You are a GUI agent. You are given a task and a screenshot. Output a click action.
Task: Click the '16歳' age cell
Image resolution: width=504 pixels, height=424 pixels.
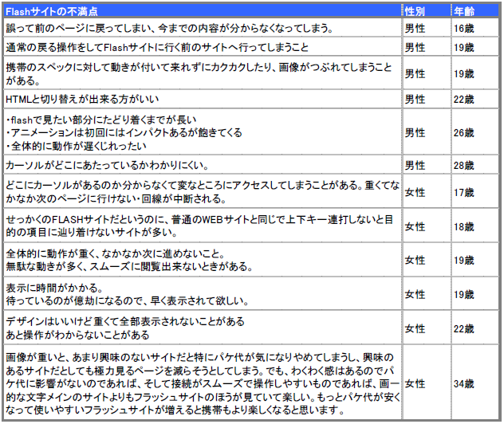[x=464, y=29]
